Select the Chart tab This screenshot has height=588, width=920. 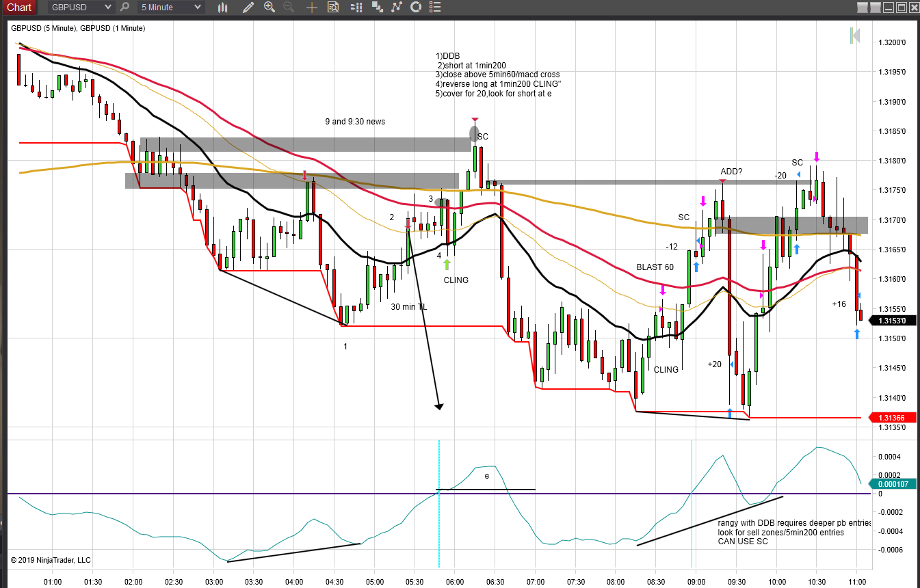pos(19,8)
